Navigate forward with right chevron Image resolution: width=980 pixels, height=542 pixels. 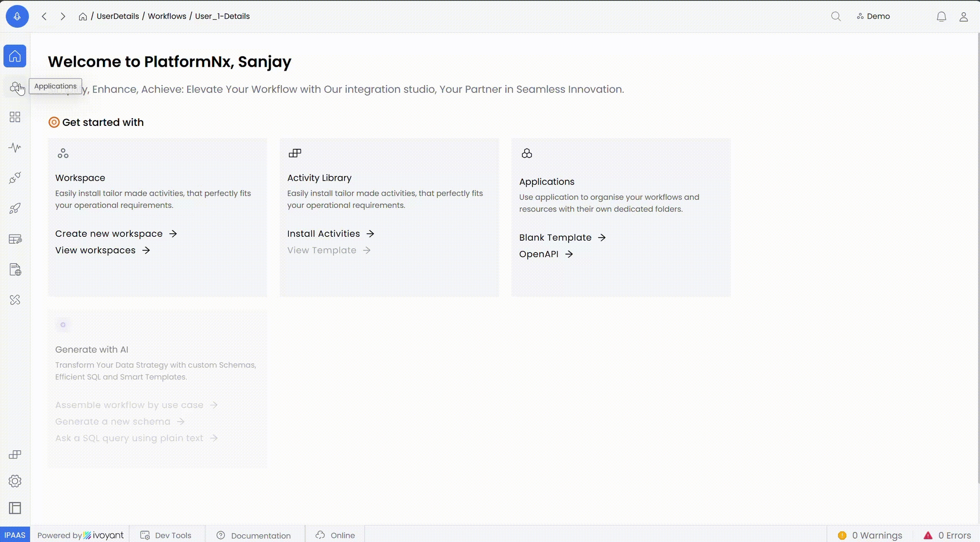pyautogui.click(x=63, y=16)
